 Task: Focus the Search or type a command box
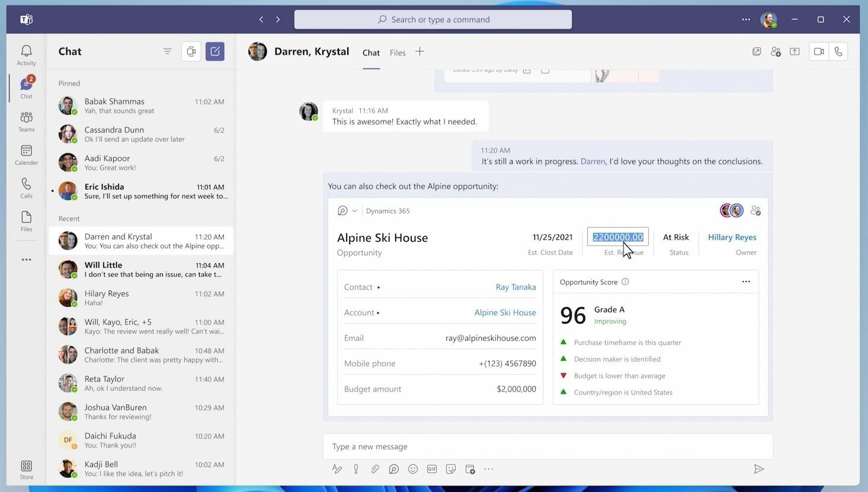(x=433, y=20)
